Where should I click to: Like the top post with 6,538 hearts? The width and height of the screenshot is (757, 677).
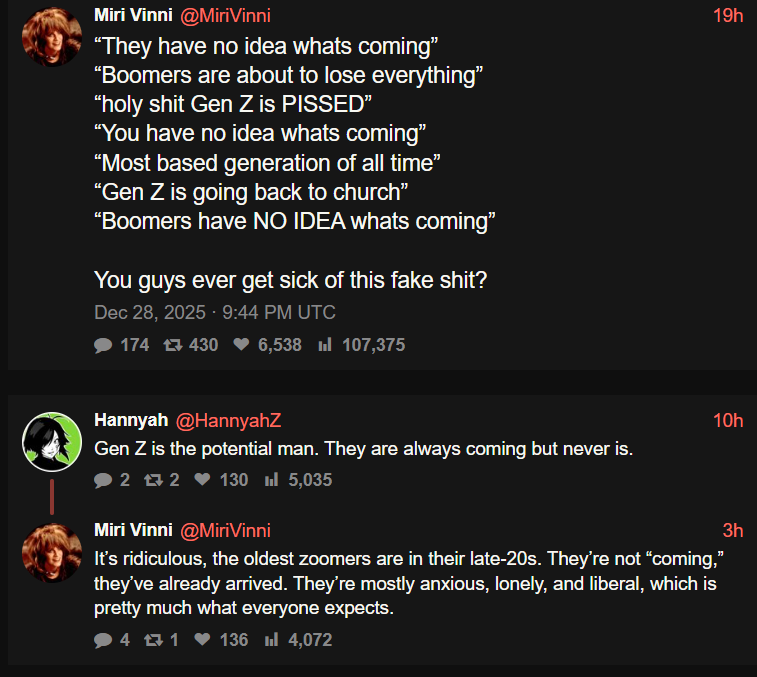[241, 345]
